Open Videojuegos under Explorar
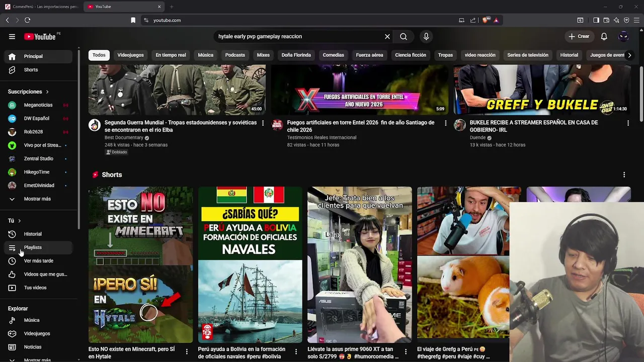Screen dimensions: 644x362 pyautogui.click(x=38, y=333)
